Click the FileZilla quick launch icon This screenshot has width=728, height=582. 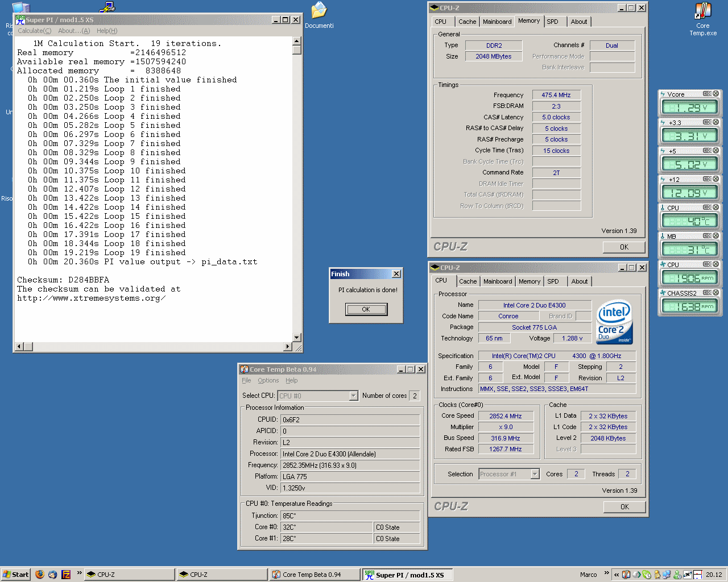(66, 574)
